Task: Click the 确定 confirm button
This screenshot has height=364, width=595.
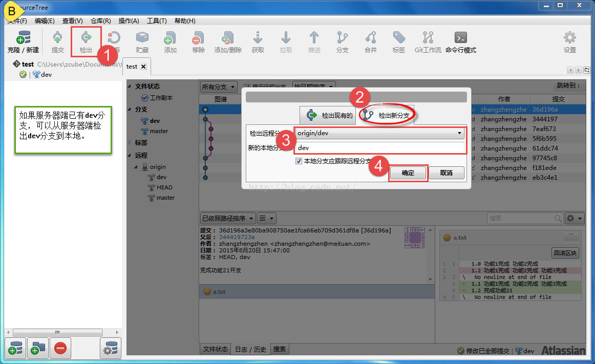Action: [x=408, y=173]
